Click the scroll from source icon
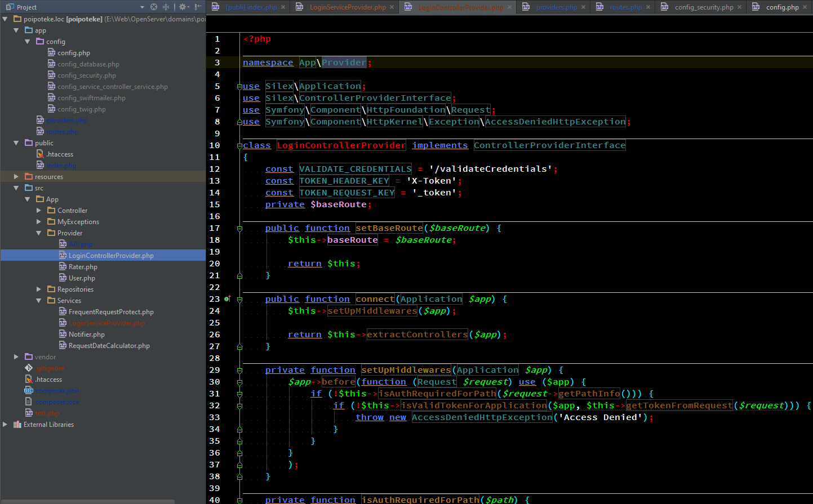The height and width of the screenshot is (504, 813). point(154,7)
